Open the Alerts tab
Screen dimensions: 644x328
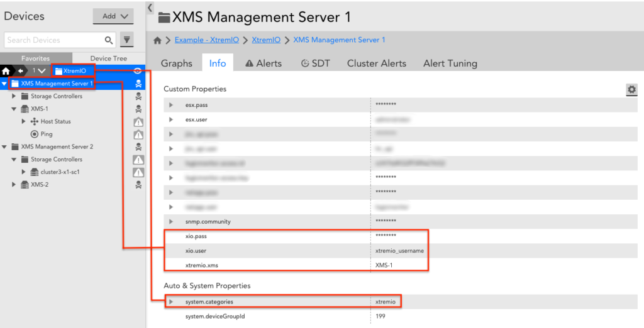(264, 63)
